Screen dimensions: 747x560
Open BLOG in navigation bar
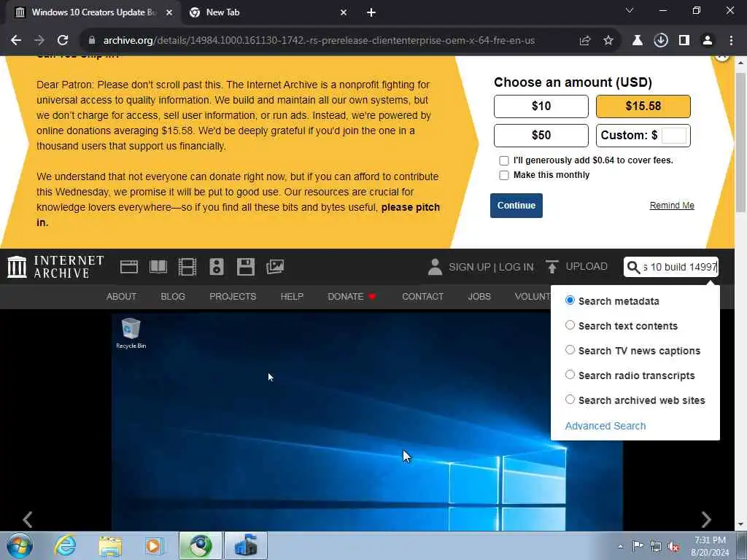(173, 297)
